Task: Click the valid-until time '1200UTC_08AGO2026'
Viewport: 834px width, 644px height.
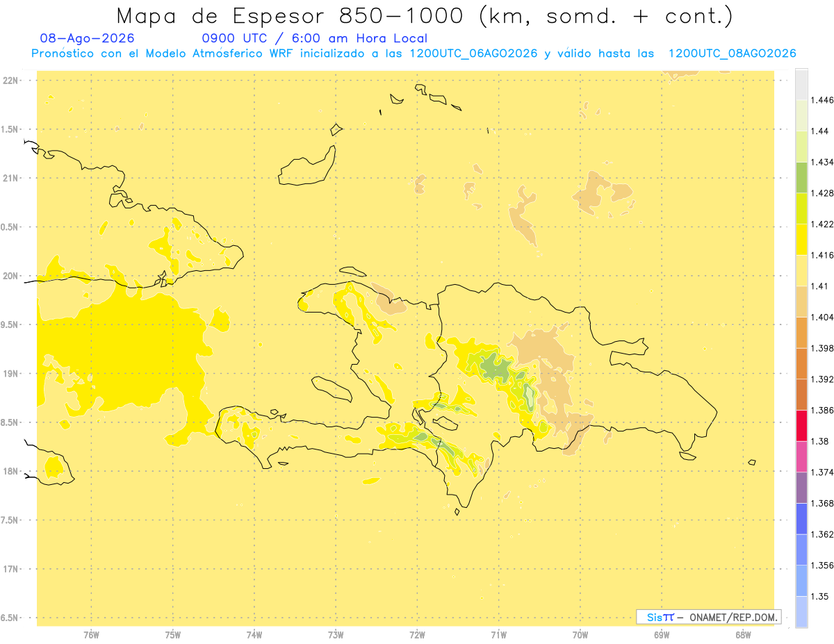Action: 732,53
